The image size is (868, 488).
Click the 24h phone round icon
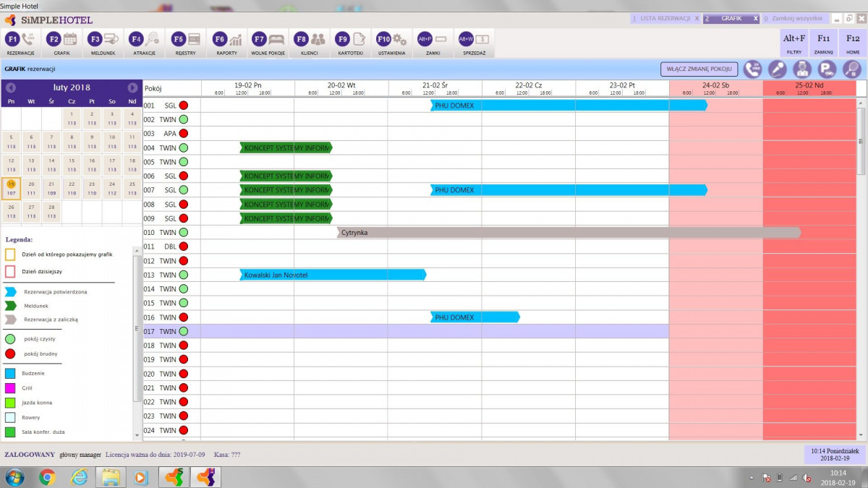point(753,69)
